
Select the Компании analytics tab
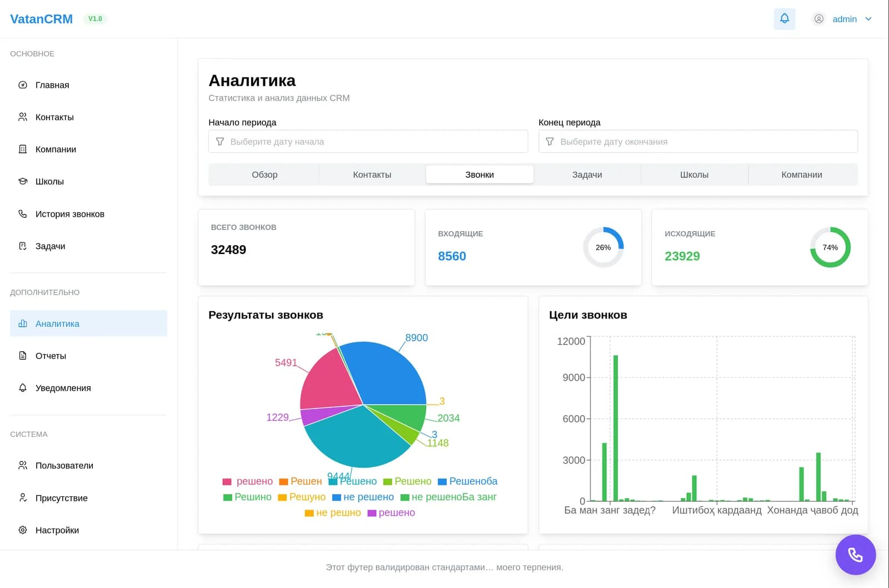(x=801, y=175)
